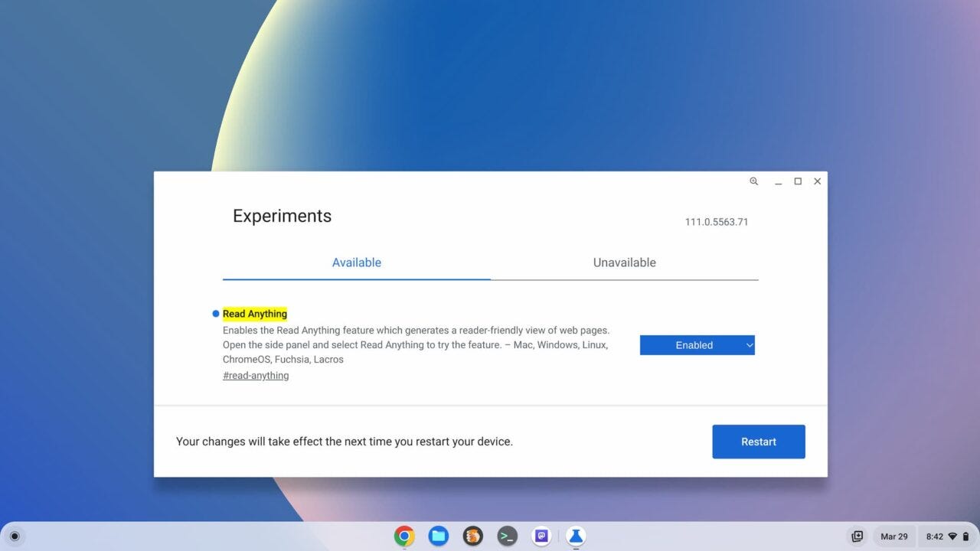This screenshot has height=551, width=980.
Task: Select the Experiments flask icon in shelf
Action: pos(576,536)
